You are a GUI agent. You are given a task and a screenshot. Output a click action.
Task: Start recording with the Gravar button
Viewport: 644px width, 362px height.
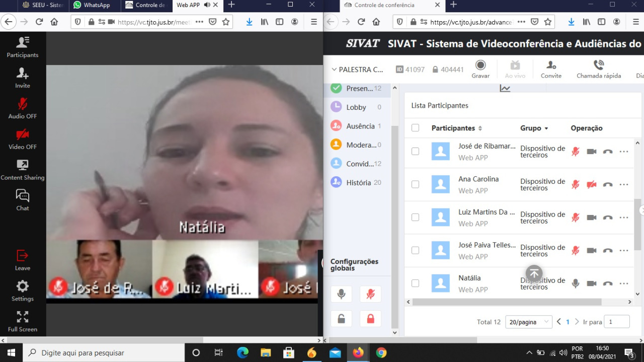480,68
